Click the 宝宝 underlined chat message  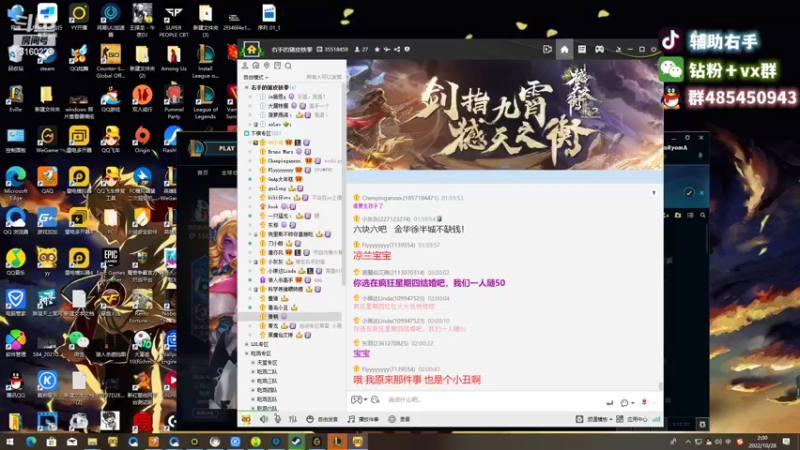point(361,353)
